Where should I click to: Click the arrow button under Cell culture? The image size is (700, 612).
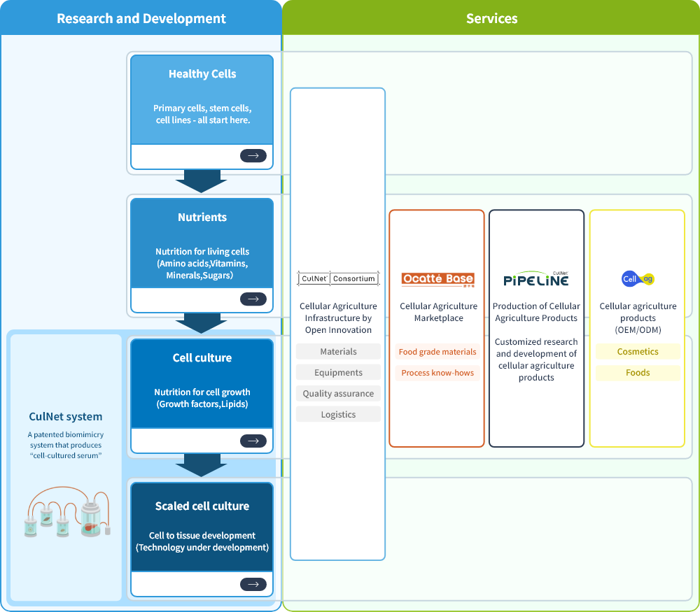pyautogui.click(x=253, y=441)
